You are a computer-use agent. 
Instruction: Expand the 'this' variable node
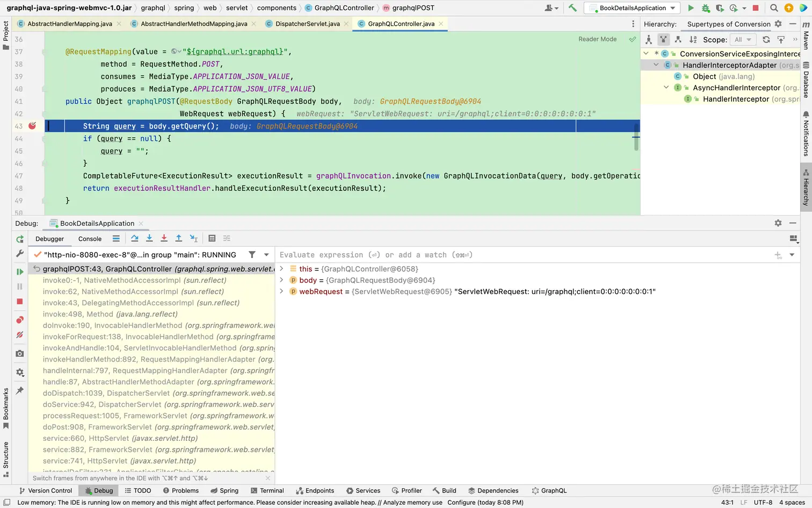(x=281, y=268)
